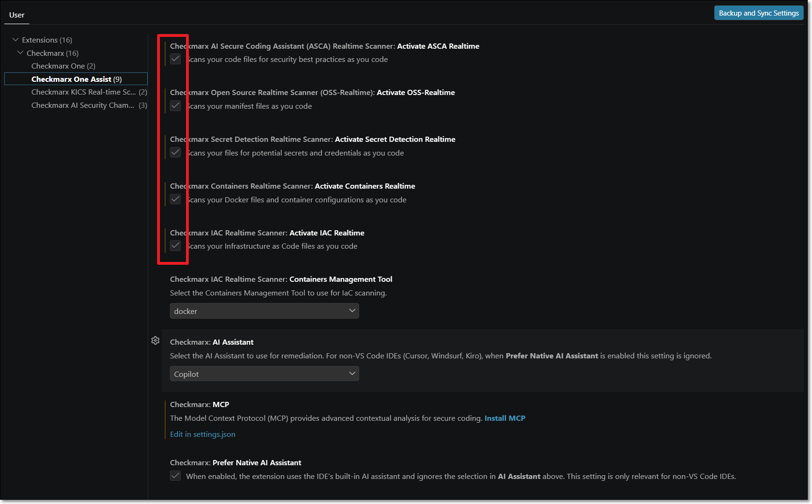The height and width of the screenshot is (504, 812).
Task: Click the 'Checkmarx: MCP' setting title
Action: point(199,404)
